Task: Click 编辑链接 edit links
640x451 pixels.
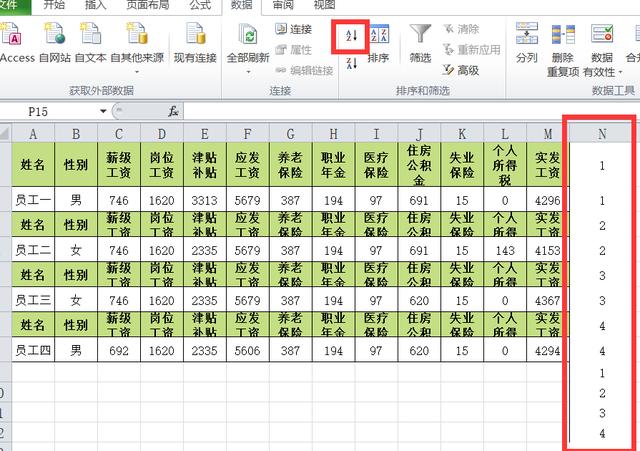Action: pyautogui.click(x=304, y=71)
